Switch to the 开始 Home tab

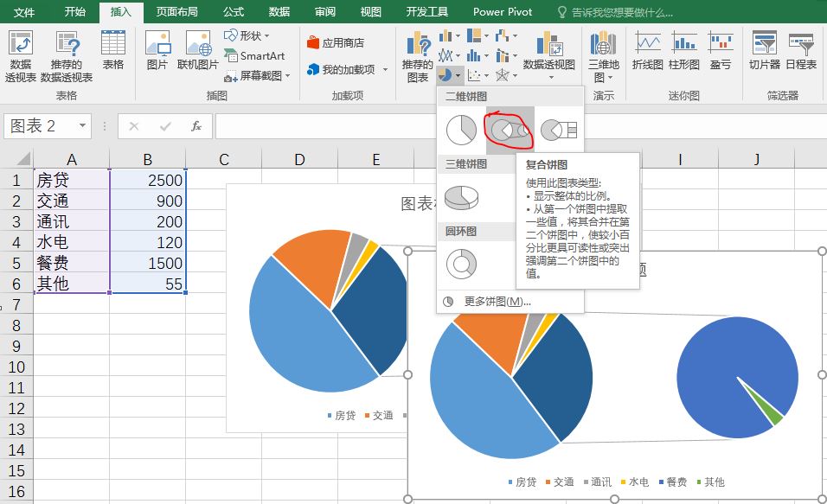pos(75,12)
